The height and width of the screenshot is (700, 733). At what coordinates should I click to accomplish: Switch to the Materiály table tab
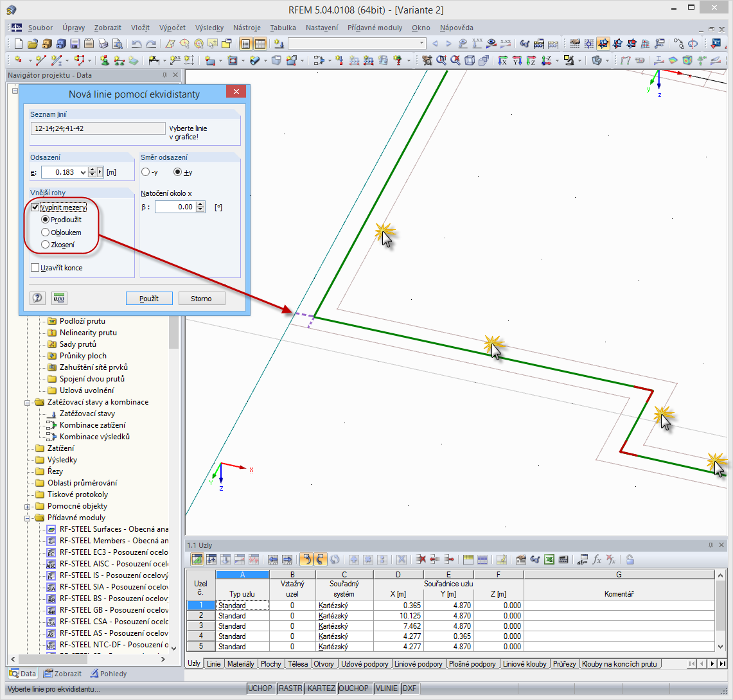(x=240, y=663)
